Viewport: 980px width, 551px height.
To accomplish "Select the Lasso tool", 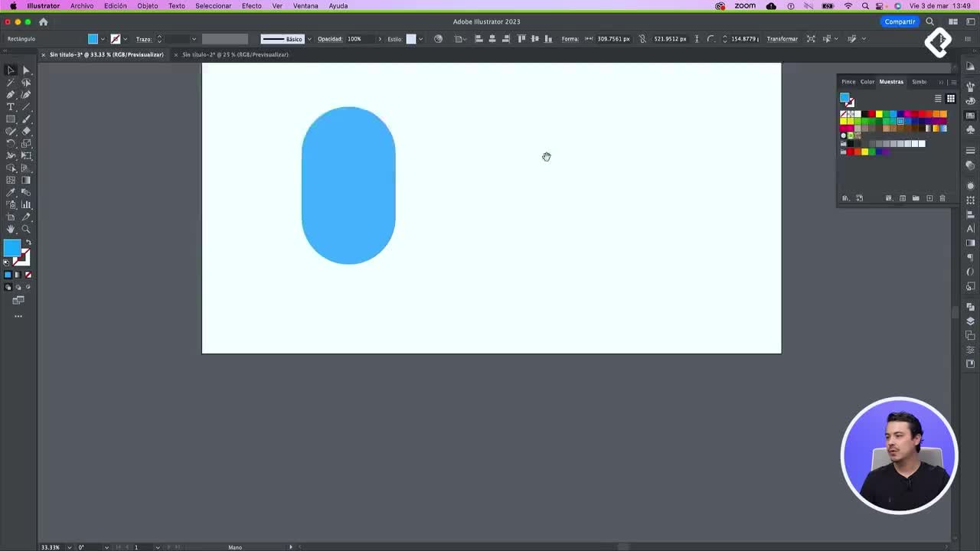I will coord(26,83).
